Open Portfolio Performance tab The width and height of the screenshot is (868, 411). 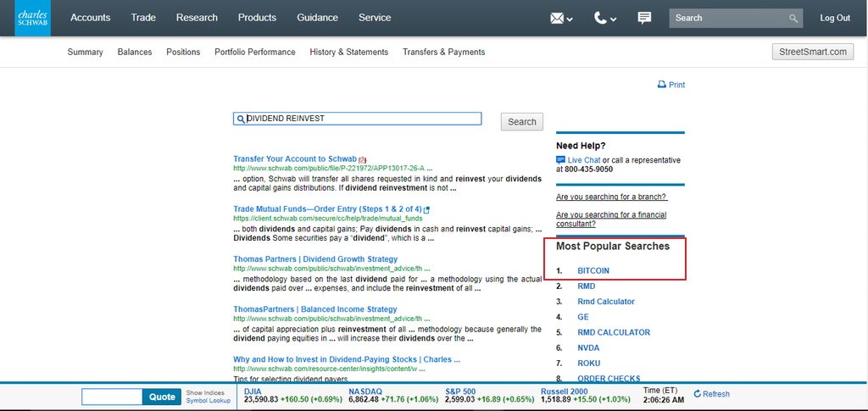255,52
